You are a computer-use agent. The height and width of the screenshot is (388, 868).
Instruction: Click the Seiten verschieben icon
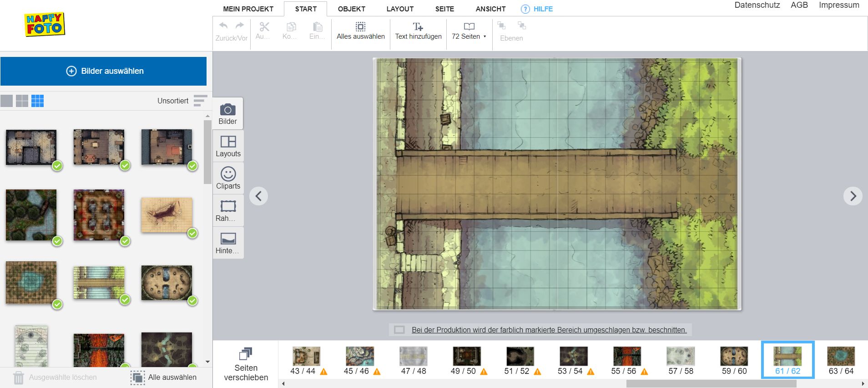(246, 354)
